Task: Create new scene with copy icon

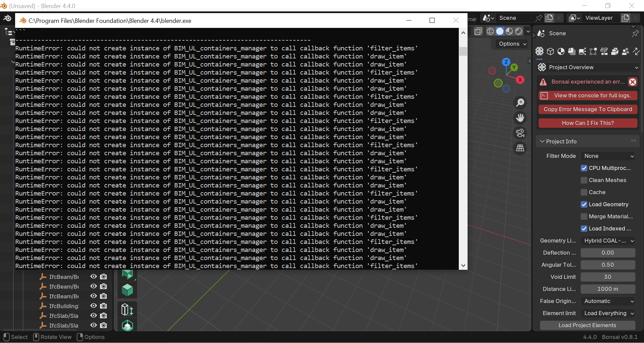Action: coord(549,18)
